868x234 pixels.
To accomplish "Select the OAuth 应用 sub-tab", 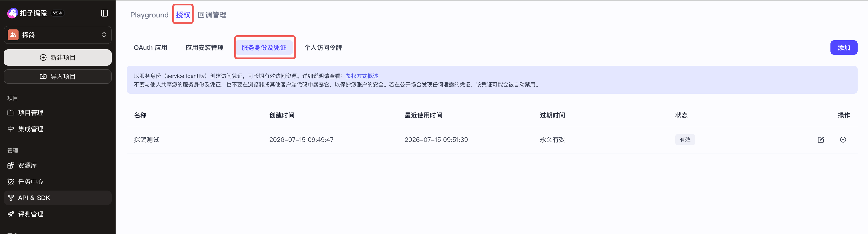I will coord(151,48).
